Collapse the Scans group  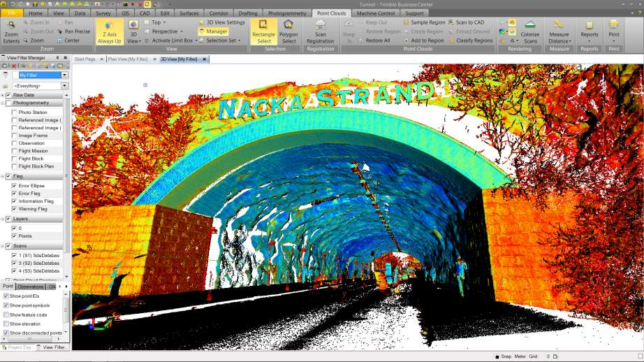click(3, 246)
